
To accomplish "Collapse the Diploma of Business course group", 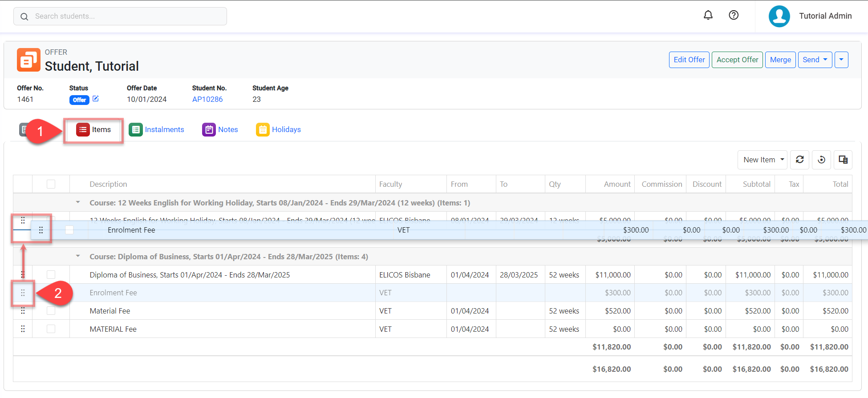I will 78,256.
